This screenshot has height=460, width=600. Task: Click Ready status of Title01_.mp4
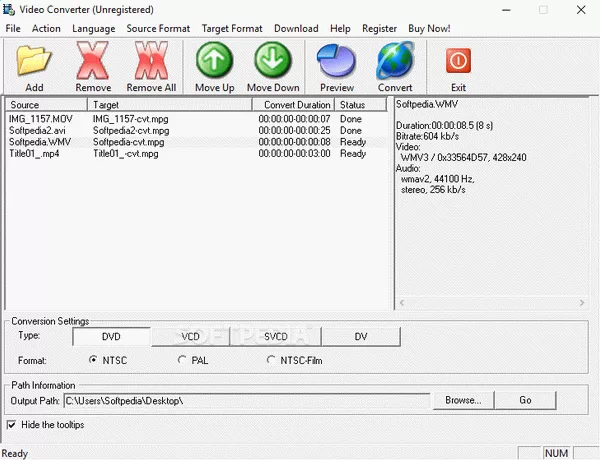[x=353, y=153]
